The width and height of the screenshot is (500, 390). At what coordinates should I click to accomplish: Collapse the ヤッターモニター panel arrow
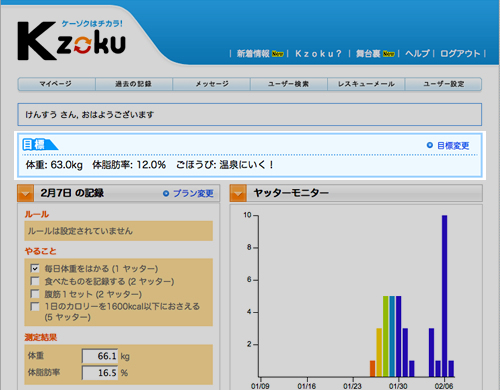[x=238, y=193]
